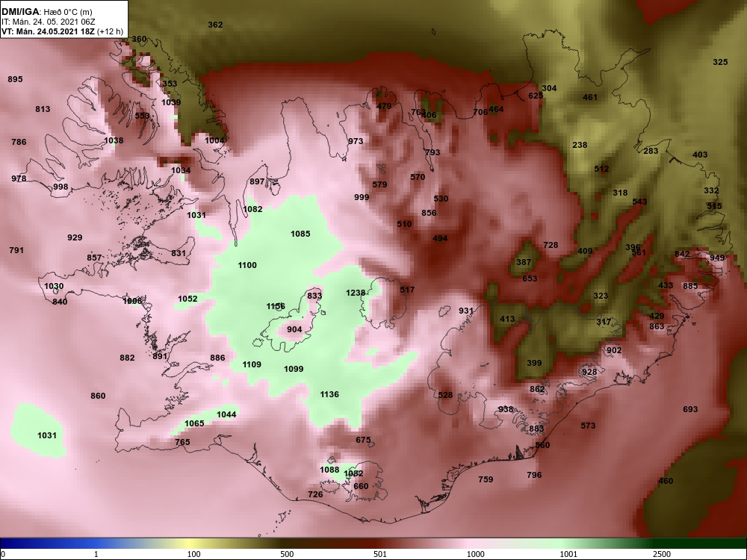Pick the map value 973
Image resolution: width=747 pixels, height=560 pixels.
356,141
